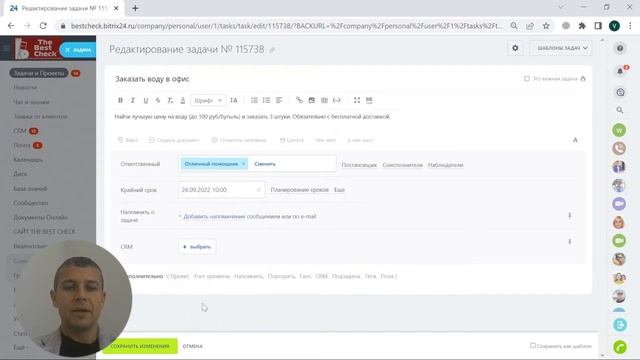Pin the reminder section with its pin icon
This screenshot has width=640, height=360.
point(570,215)
